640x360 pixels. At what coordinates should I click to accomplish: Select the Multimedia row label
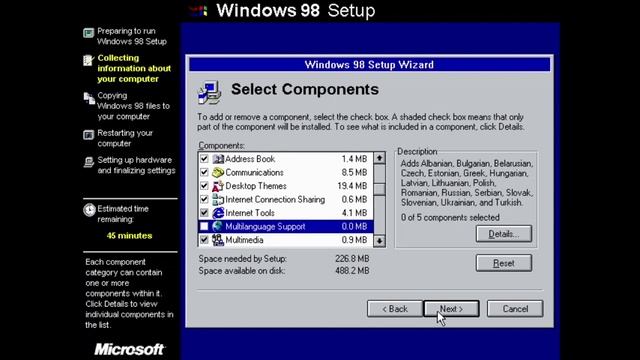click(x=244, y=240)
